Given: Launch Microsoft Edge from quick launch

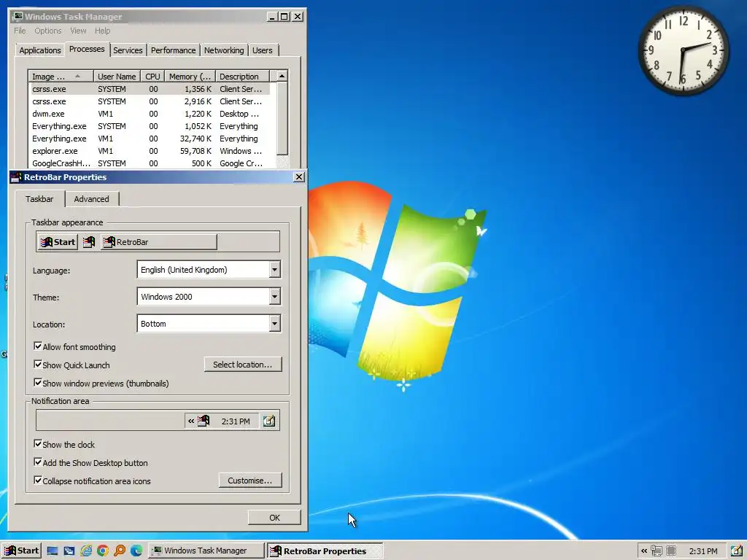Looking at the screenshot, I should tap(136, 551).
